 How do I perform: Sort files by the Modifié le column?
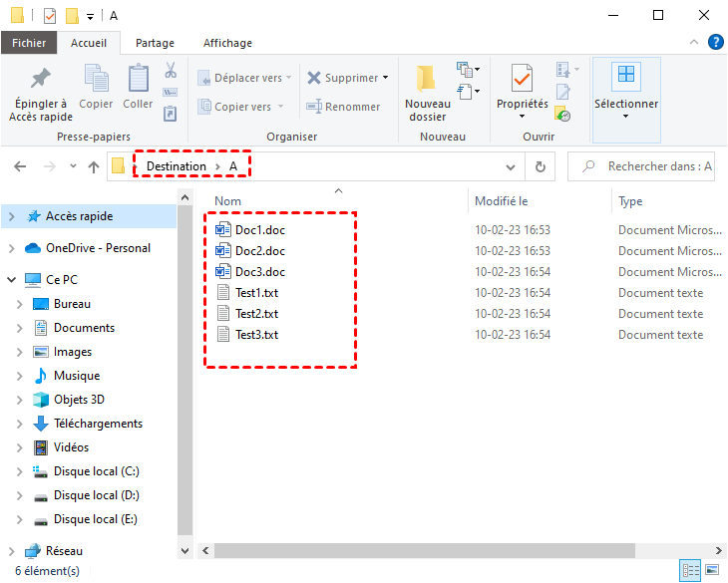501,201
